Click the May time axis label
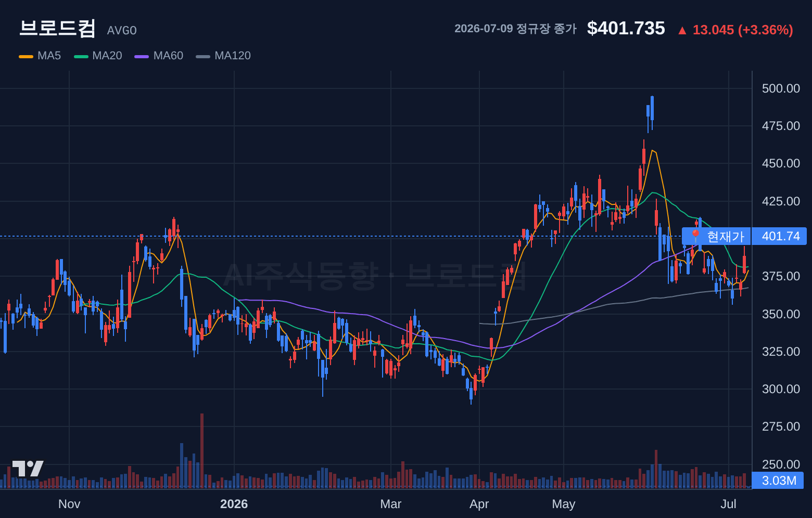Screen dimensions: 812x518 pos(564,504)
